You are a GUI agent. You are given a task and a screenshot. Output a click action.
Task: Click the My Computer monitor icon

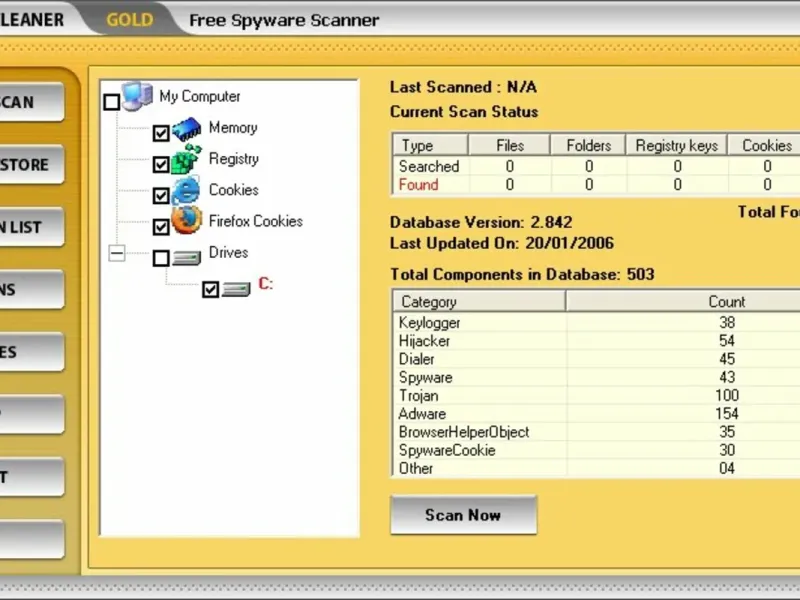(x=137, y=96)
